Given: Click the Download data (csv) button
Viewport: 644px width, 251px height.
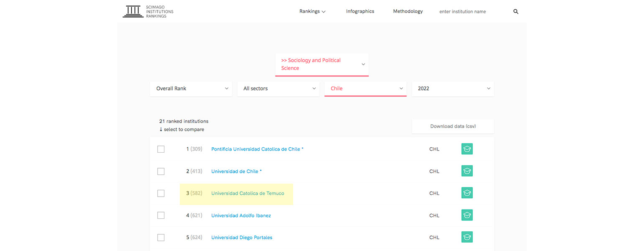Looking at the screenshot, I should (453, 126).
